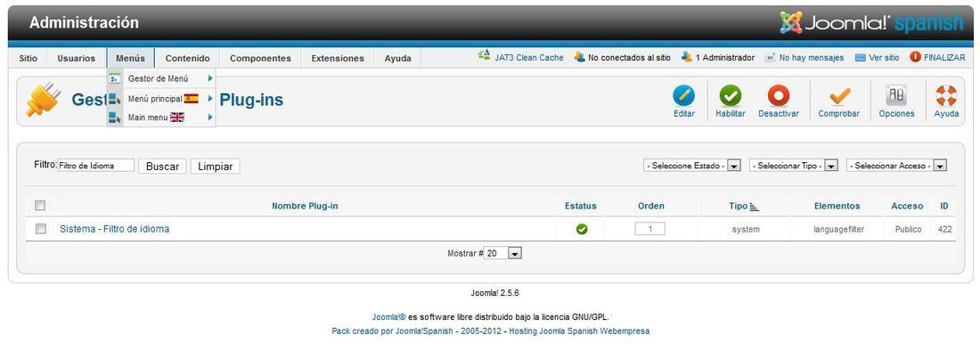
Task: Open the Extensiones menu
Action: 338,58
